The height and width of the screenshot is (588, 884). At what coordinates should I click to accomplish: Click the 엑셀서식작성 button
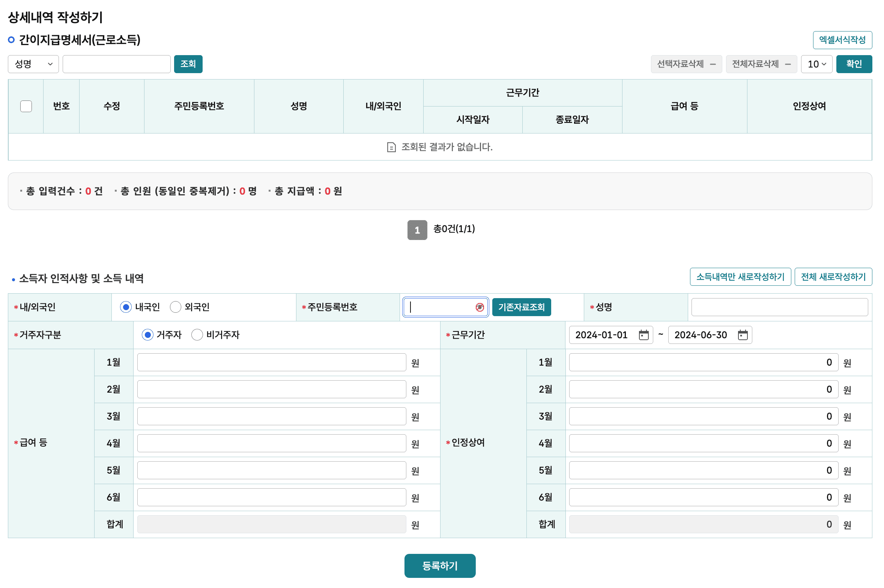click(842, 40)
